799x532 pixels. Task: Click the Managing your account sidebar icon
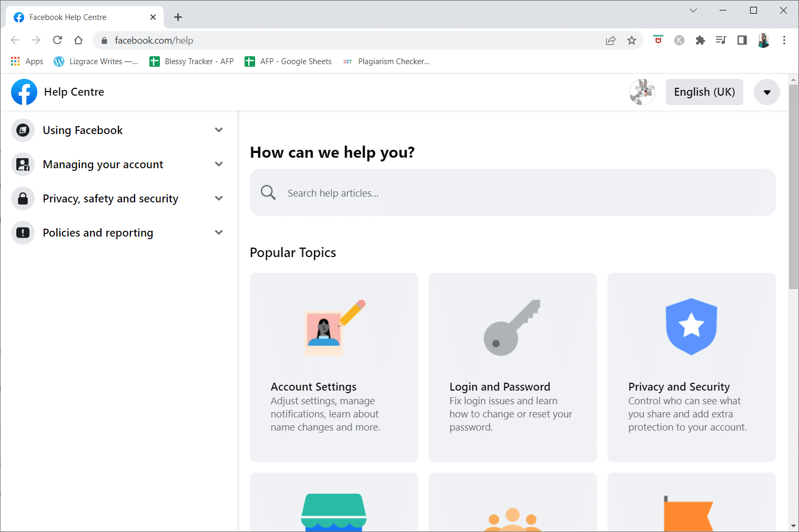23,165
